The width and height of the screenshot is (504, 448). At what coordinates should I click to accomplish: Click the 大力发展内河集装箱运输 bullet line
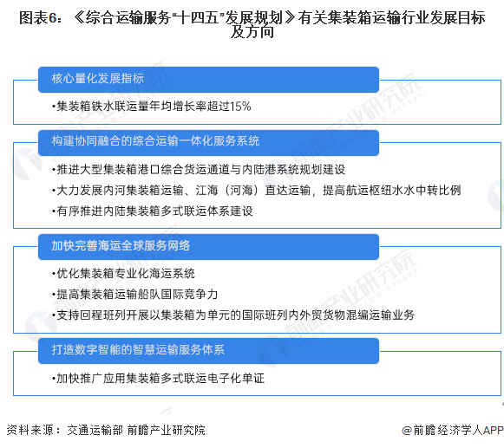point(256,190)
